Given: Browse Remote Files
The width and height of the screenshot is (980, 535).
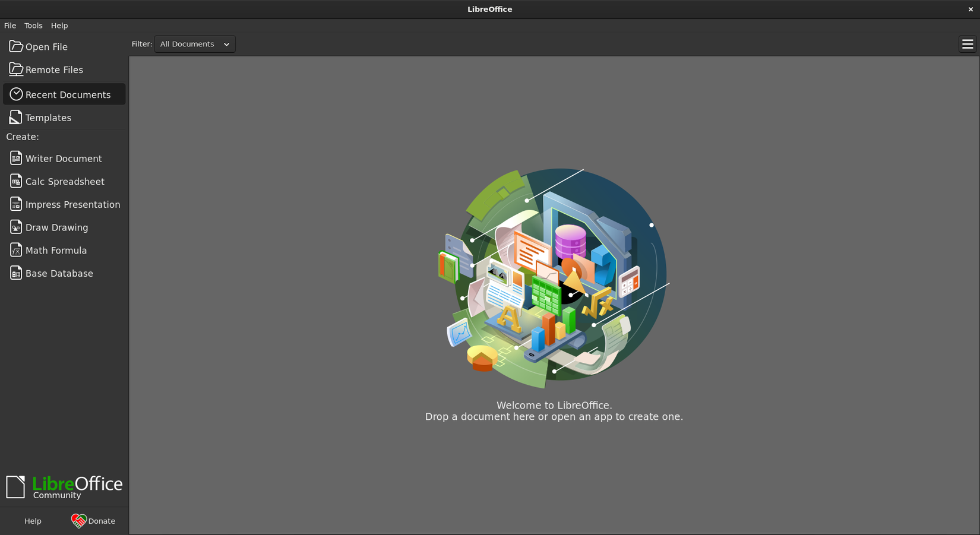Looking at the screenshot, I should pyautogui.click(x=53, y=69).
